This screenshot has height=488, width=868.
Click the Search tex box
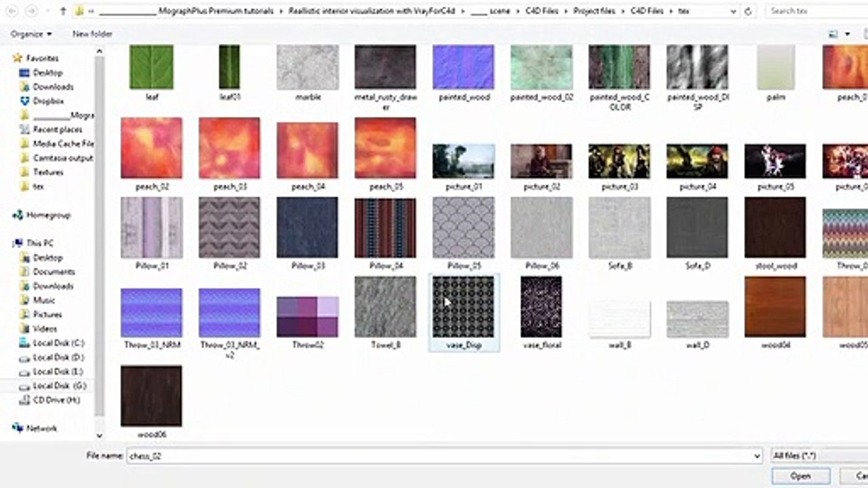(816, 12)
